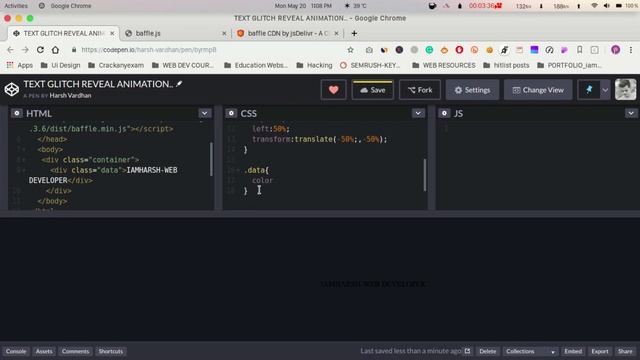640x360 pixels.
Task: Bookmark this page with the star icon
Action: [350, 50]
